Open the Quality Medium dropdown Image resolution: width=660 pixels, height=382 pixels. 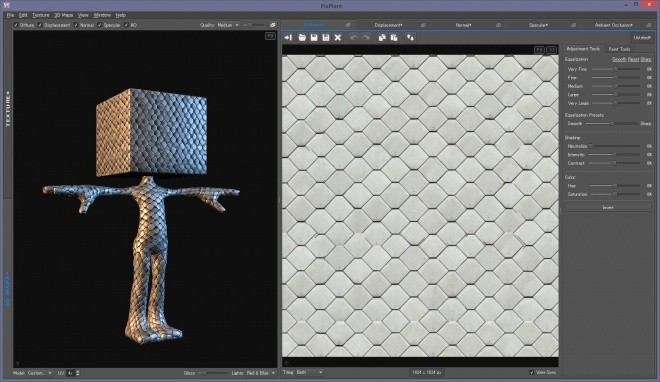coord(228,25)
